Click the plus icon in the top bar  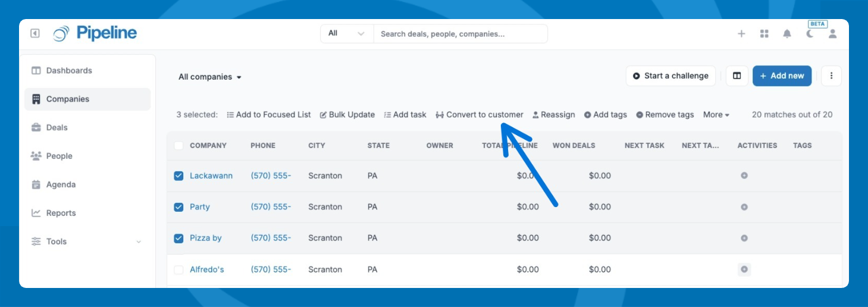(x=741, y=34)
